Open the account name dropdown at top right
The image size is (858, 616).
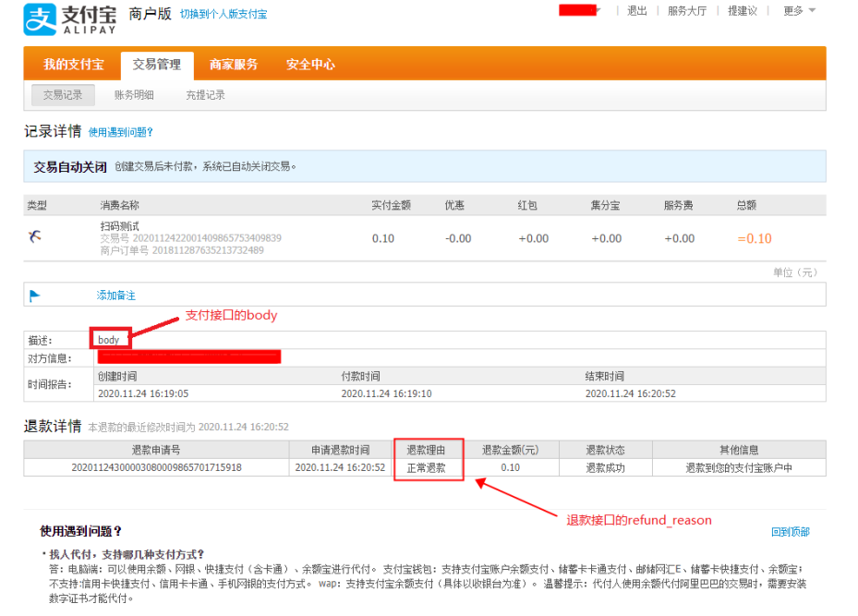tap(577, 11)
